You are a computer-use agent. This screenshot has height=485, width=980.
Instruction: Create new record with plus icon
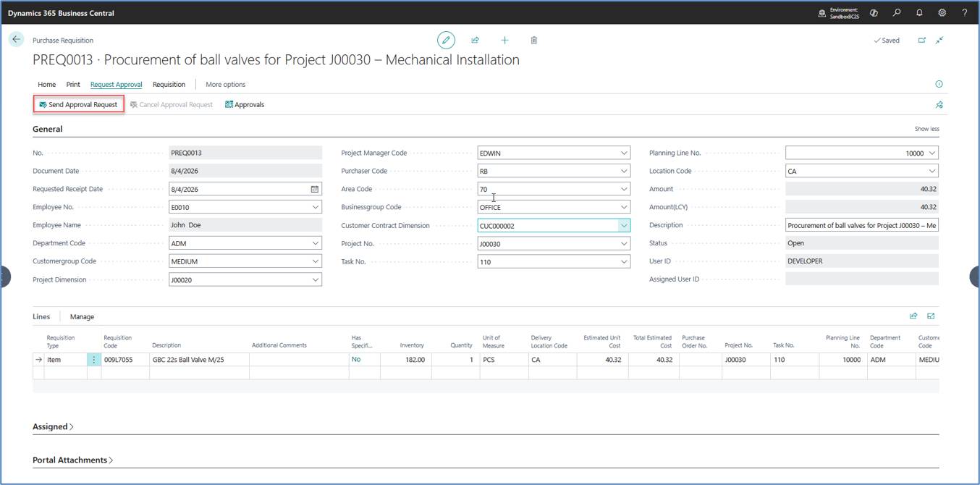pyautogui.click(x=504, y=40)
